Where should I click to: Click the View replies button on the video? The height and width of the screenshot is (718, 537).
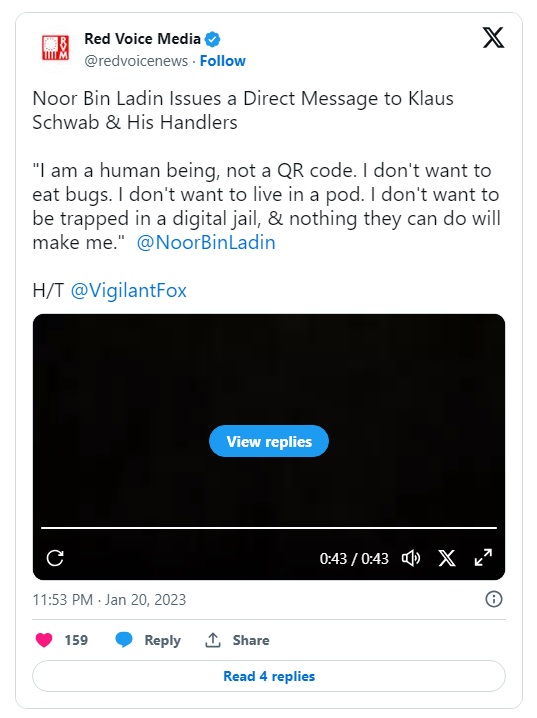click(x=269, y=441)
